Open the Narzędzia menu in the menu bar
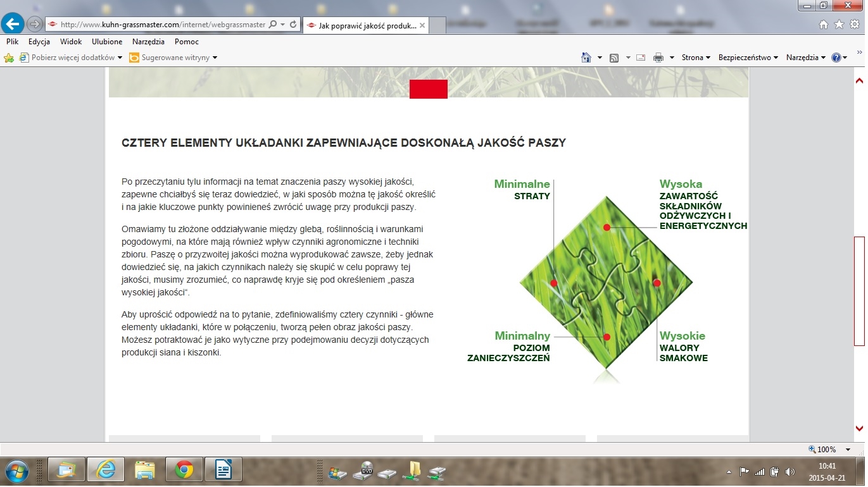The image size is (868, 487). pos(148,42)
